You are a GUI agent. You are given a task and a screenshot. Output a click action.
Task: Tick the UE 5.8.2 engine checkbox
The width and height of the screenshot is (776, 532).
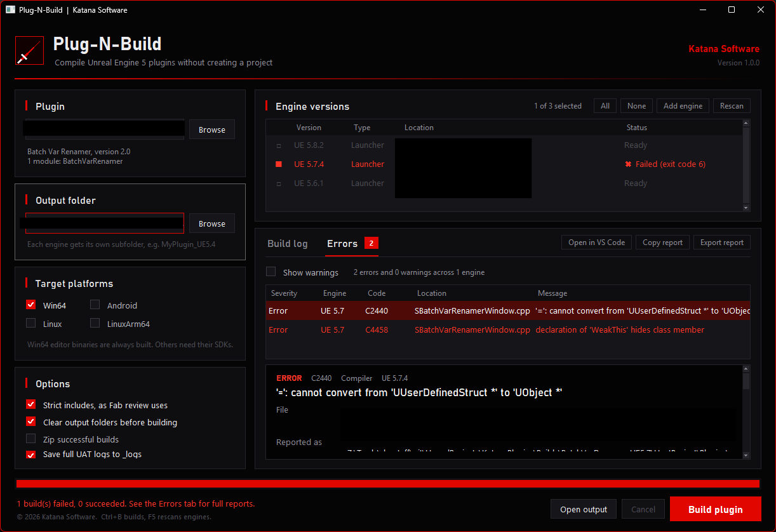[278, 145]
